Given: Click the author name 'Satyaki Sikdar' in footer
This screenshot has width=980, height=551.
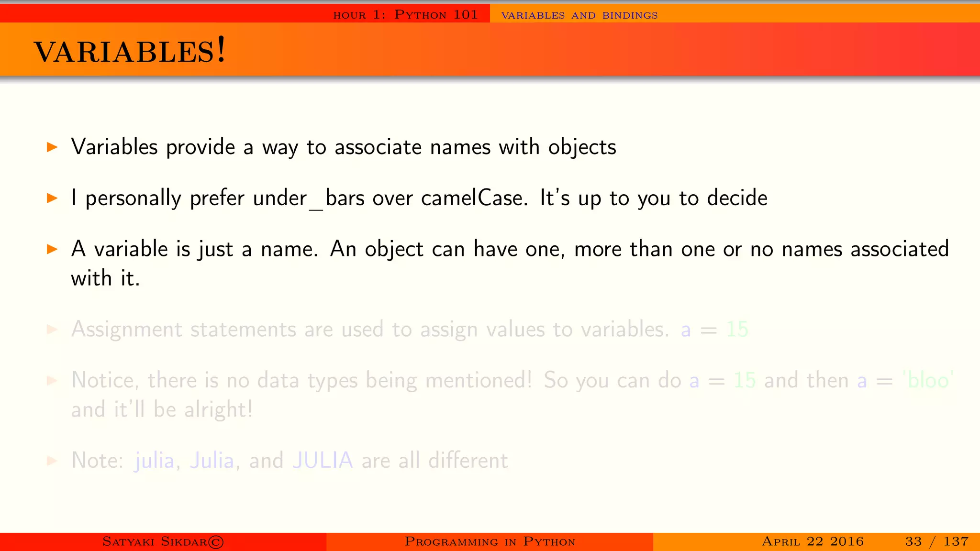Looking at the screenshot, I should pyautogui.click(x=163, y=541).
